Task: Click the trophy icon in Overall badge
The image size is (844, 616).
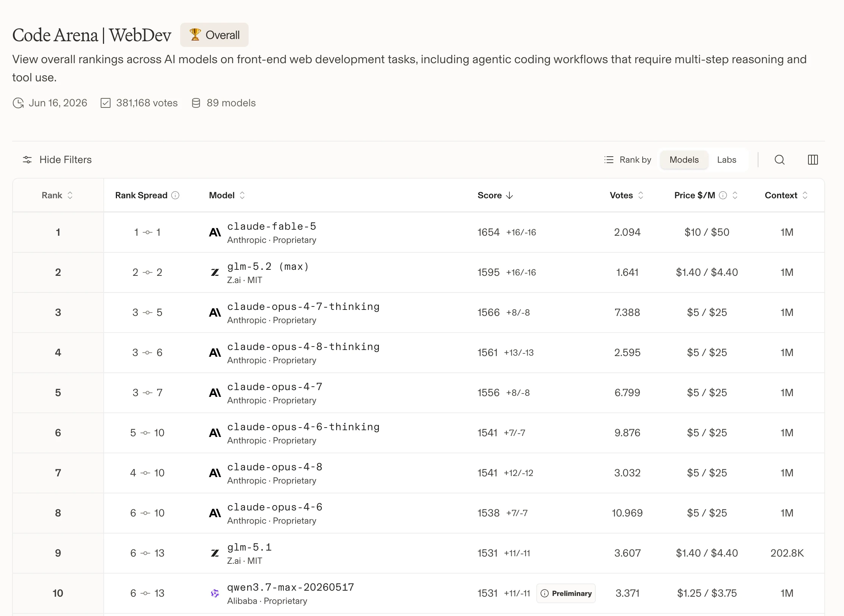Action: click(195, 34)
